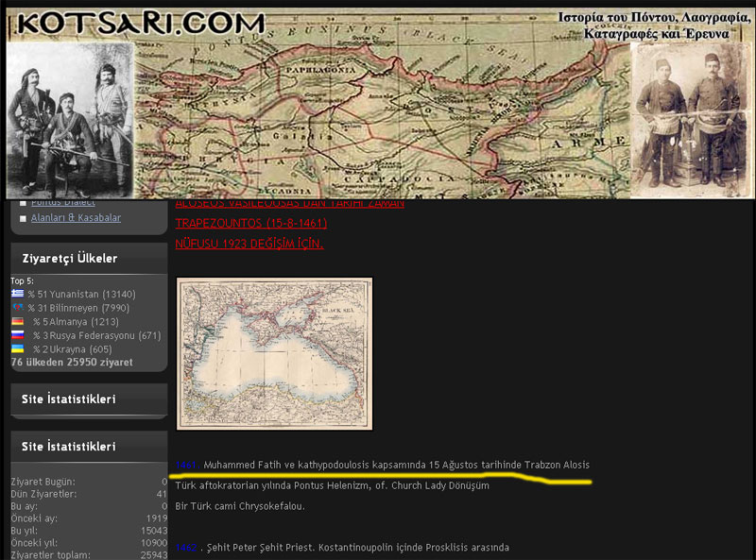Click the blue 1462 year link
The height and width of the screenshot is (560, 756).
[185, 548]
